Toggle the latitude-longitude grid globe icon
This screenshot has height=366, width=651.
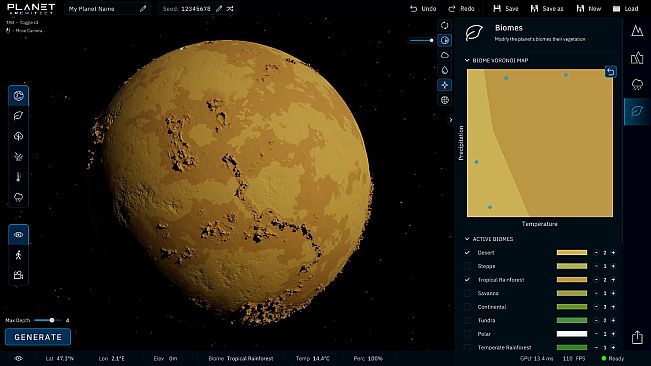[445, 100]
